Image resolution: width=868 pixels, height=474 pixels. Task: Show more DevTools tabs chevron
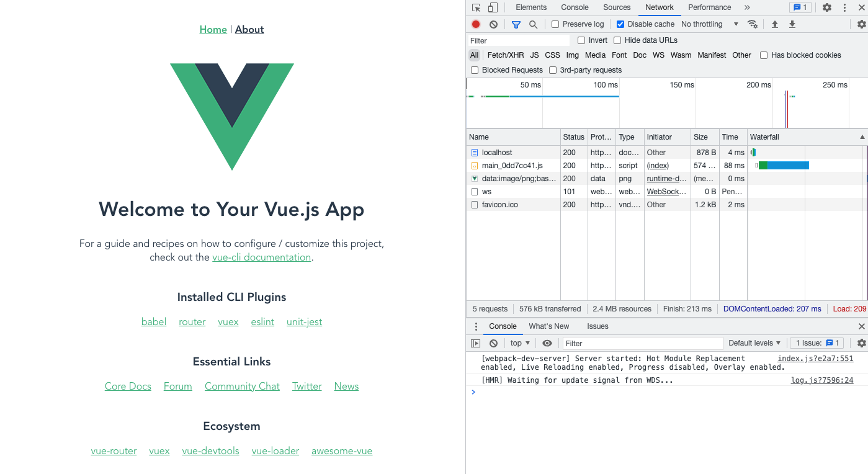747,7
